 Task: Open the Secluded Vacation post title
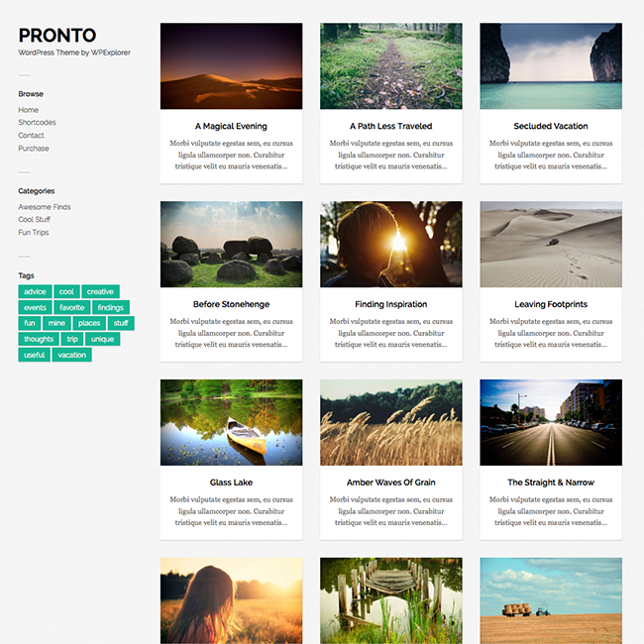click(551, 126)
